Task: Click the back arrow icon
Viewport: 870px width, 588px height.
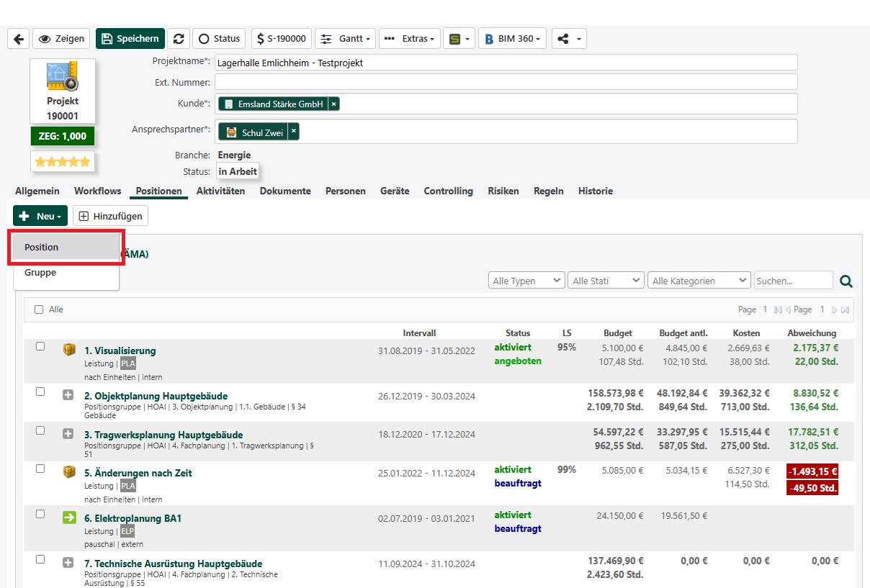Action: click(18, 39)
